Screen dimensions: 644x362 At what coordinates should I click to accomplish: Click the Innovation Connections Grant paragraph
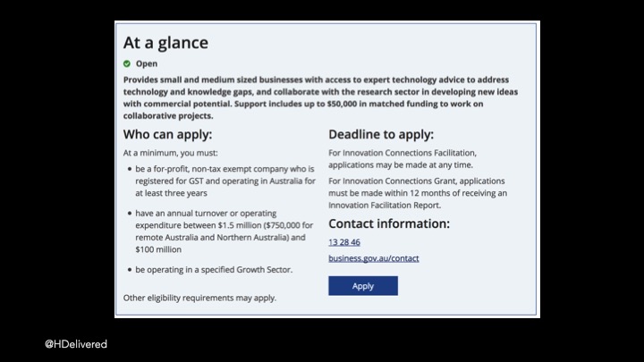point(418,193)
